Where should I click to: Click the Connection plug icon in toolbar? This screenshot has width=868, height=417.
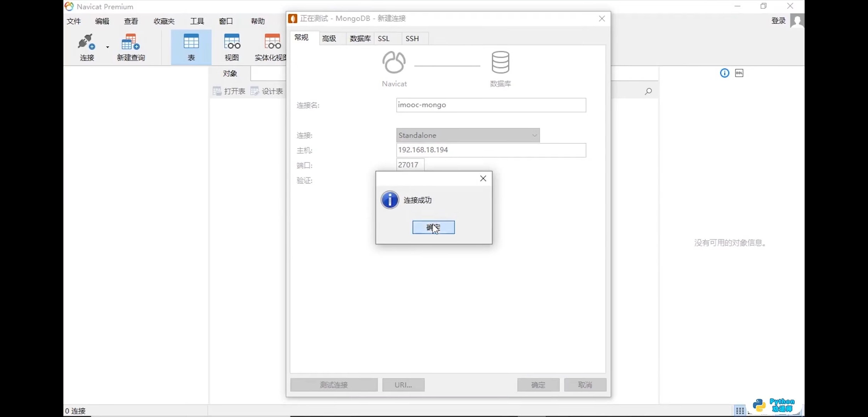pos(86,42)
